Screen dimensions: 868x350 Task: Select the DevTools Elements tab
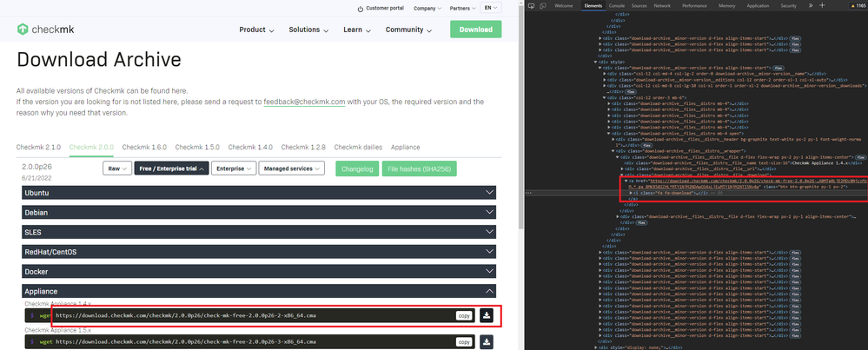point(593,5)
